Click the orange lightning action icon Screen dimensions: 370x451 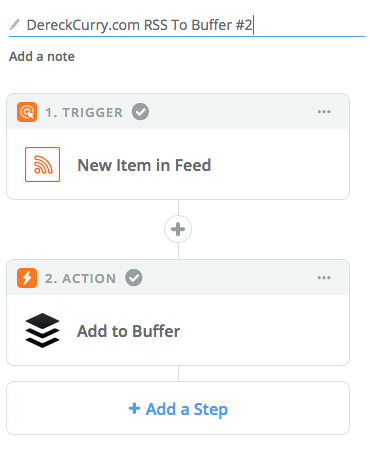[x=27, y=278]
